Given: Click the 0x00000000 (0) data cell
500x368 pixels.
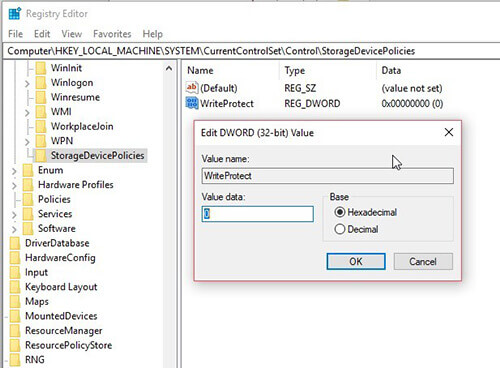Looking at the screenshot, I should tap(412, 104).
